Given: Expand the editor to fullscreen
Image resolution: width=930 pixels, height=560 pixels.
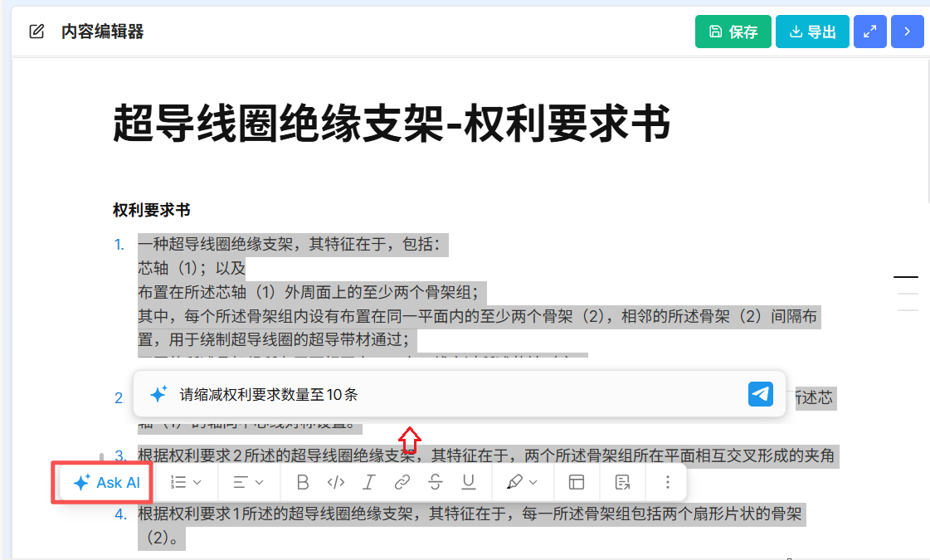Looking at the screenshot, I should tap(869, 32).
